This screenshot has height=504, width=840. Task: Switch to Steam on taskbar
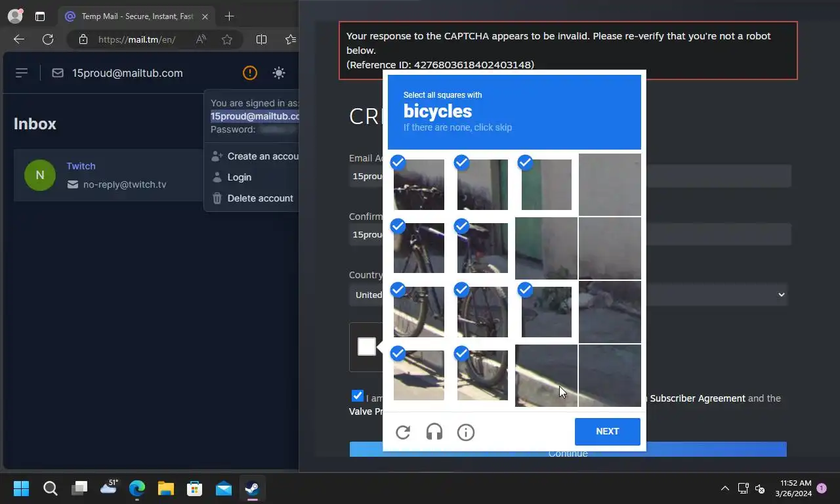(251, 488)
